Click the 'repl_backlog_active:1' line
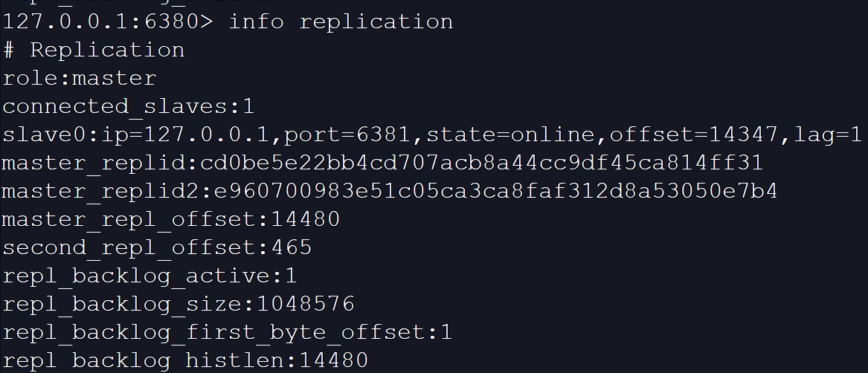The image size is (868, 373). (x=150, y=276)
